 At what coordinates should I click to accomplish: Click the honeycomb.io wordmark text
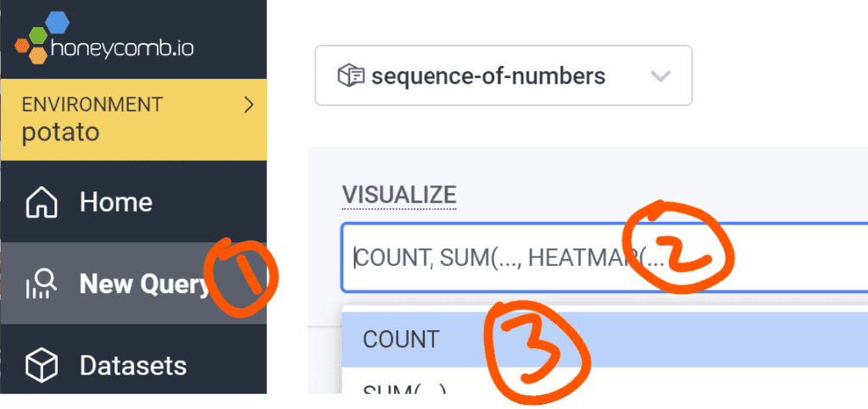[125, 47]
